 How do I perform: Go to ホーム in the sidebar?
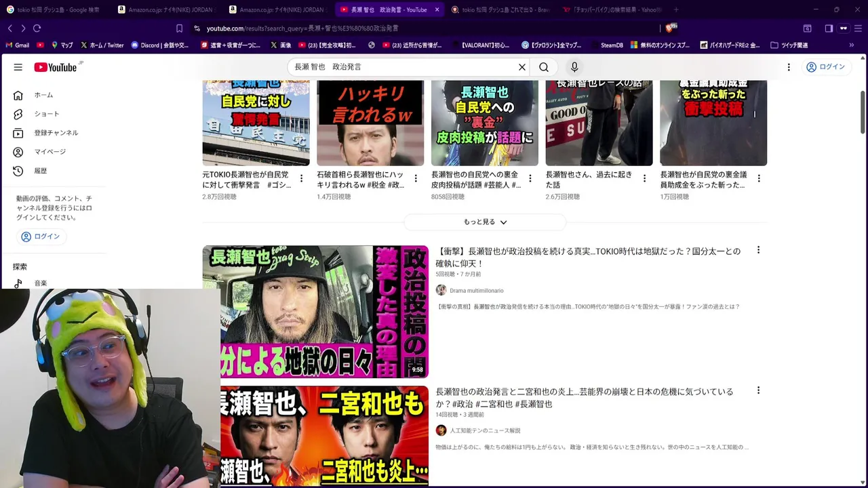43,95
